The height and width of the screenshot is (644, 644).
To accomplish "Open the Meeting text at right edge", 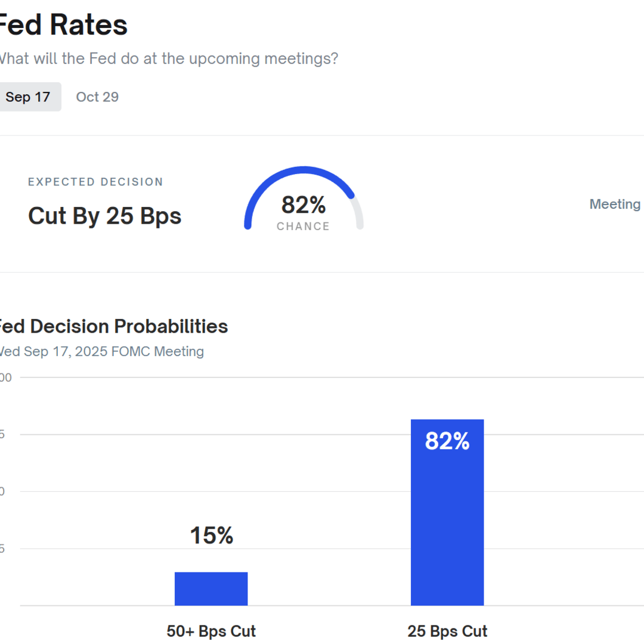I will [x=615, y=204].
